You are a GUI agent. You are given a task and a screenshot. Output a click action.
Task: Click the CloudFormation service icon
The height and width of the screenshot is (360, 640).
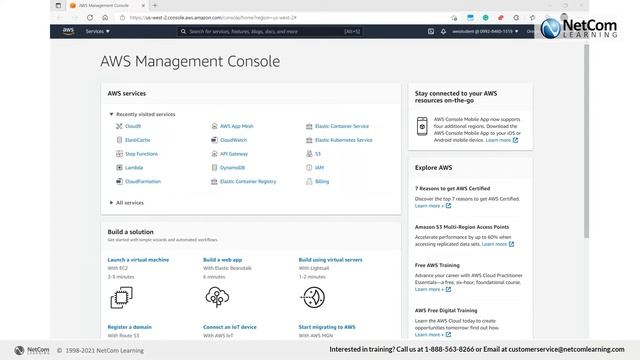click(119, 181)
